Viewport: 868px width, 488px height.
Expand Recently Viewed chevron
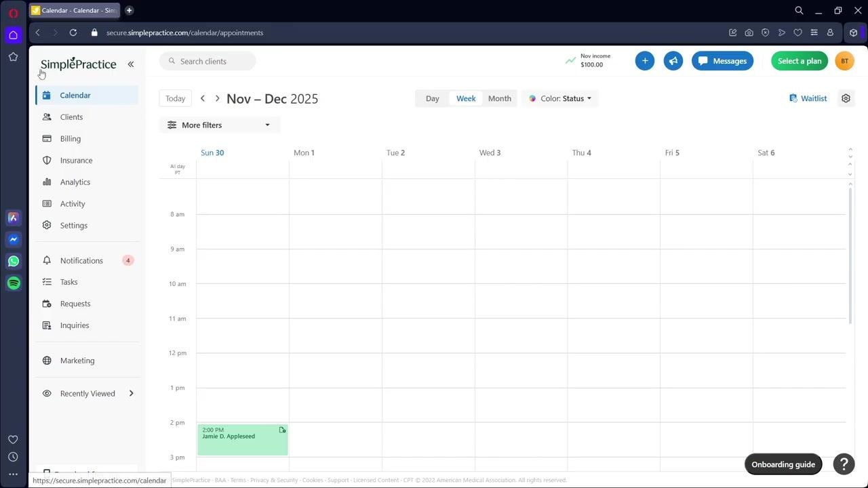(131, 393)
